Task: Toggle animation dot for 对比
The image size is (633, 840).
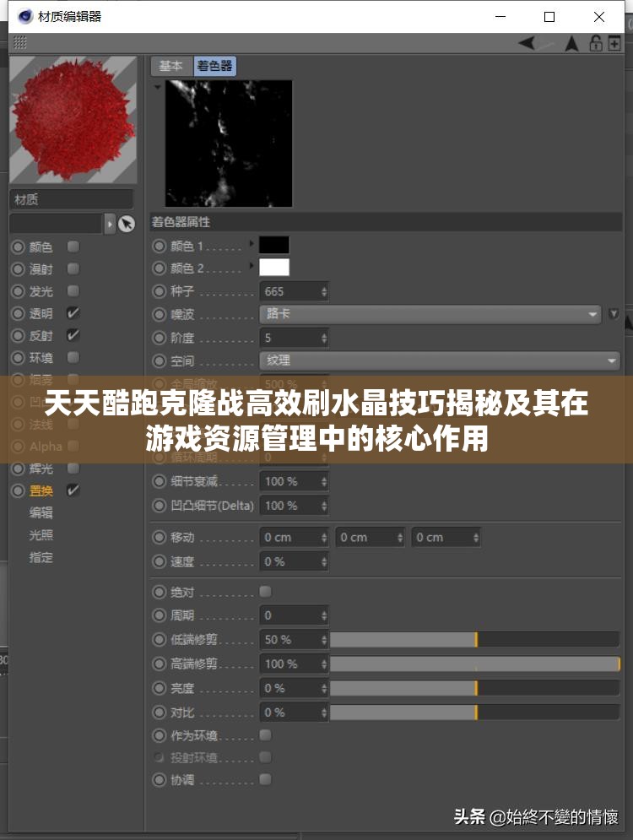Action: point(159,713)
